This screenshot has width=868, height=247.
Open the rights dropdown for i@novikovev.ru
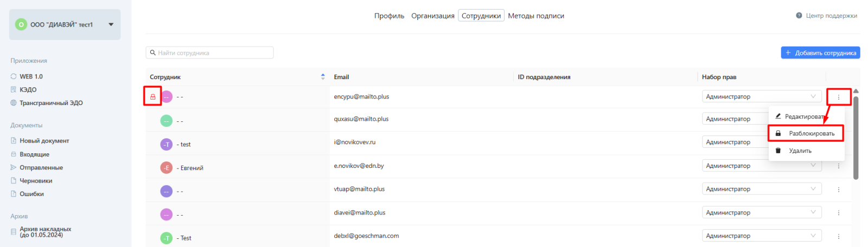pyautogui.click(x=761, y=142)
